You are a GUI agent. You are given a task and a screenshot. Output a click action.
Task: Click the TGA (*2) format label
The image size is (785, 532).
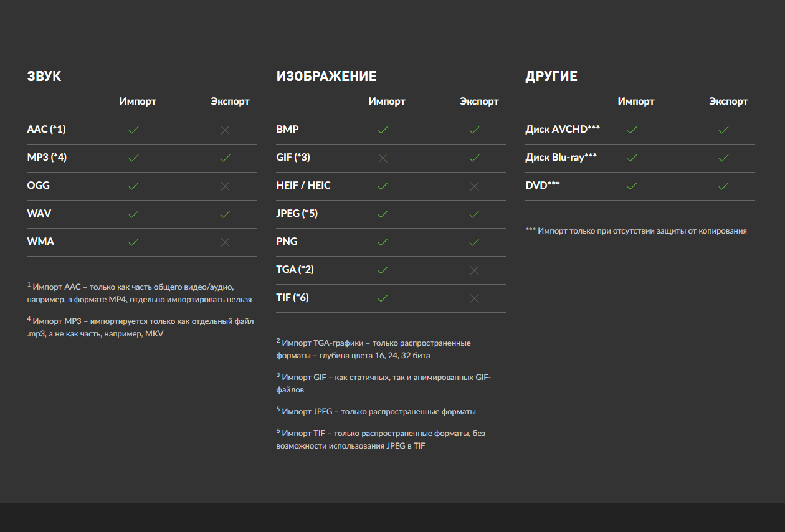(x=295, y=270)
